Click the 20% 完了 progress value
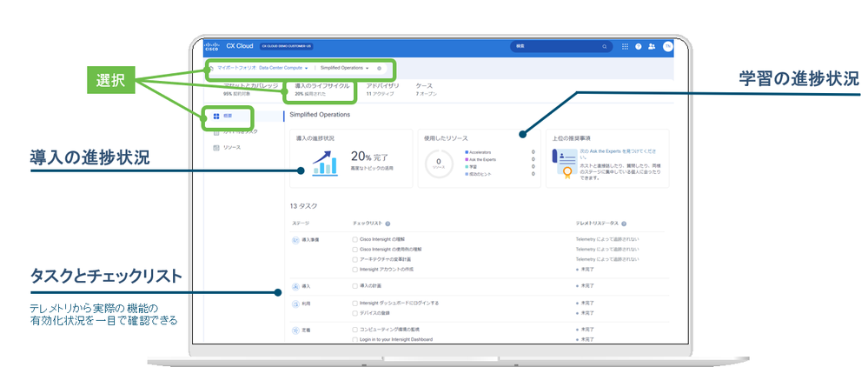The image size is (868, 367). [x=370, y=157]
